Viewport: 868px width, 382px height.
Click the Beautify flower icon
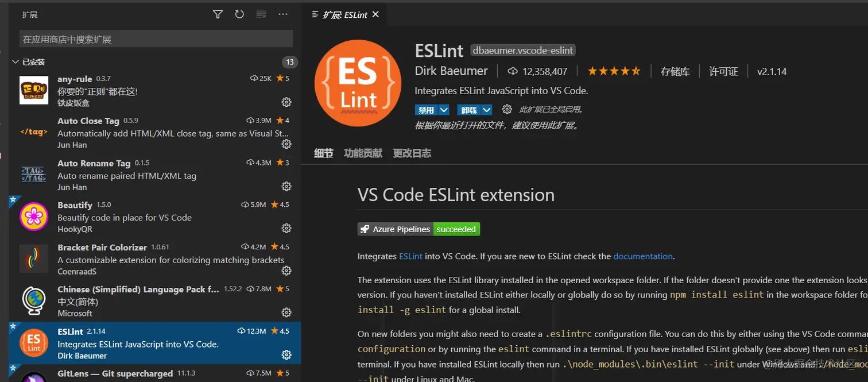[x=34, y=217]
